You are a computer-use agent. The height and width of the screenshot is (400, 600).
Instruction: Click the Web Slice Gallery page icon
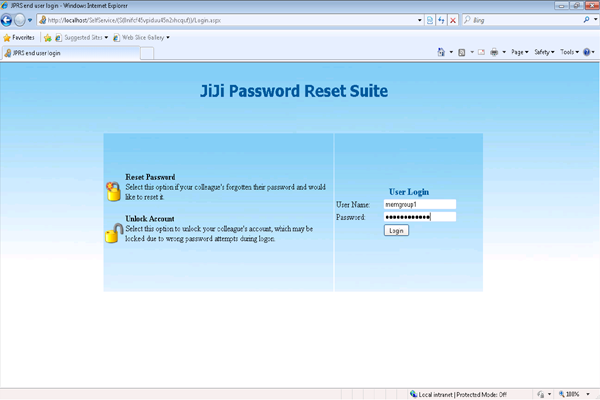point(116,38)
